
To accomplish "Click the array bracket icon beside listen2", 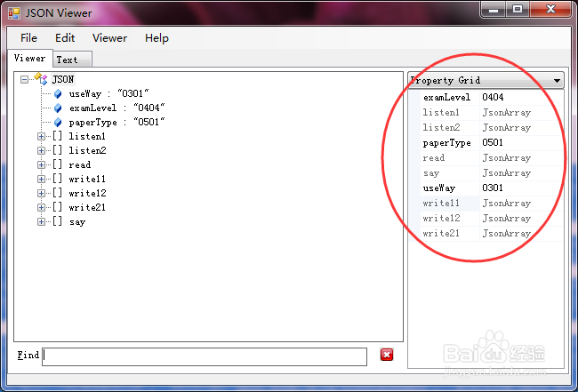I will 57,150.
